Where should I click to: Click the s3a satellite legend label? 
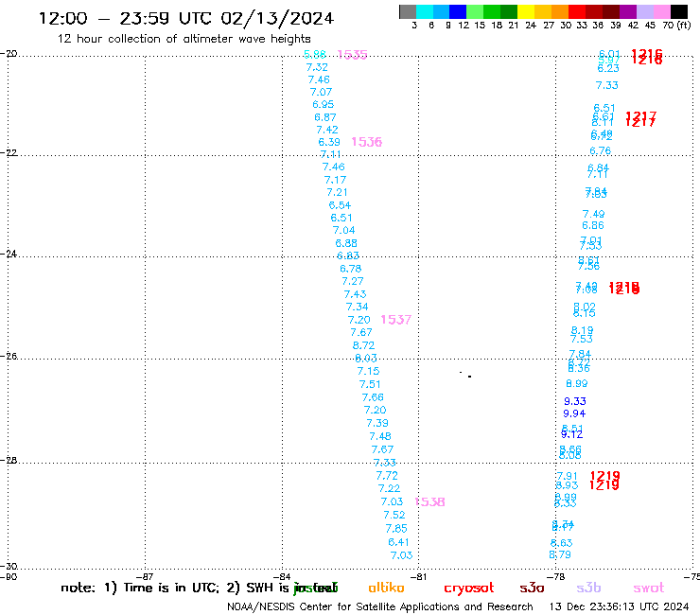(532, 589)
